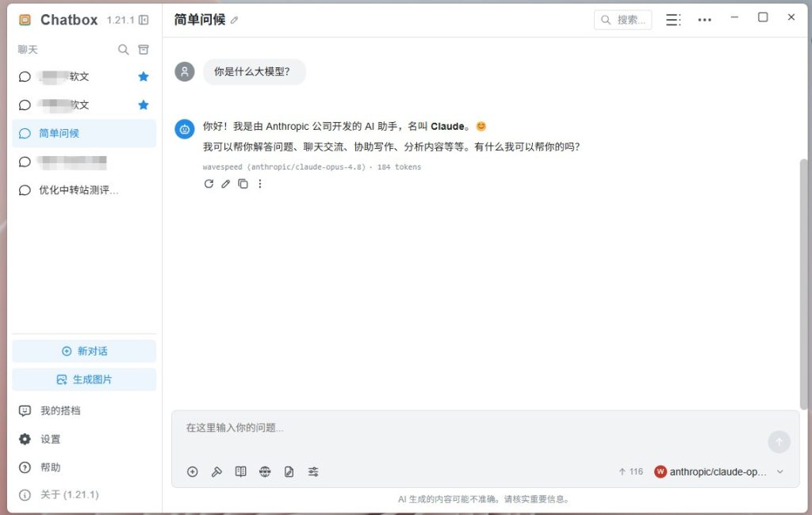Click the assistant robot avatar

click(184, 129)
